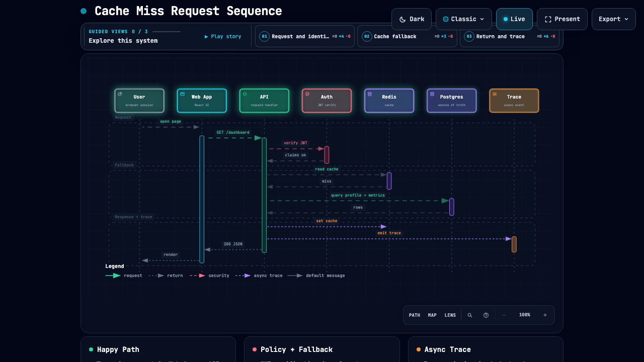
Task: Enter Present fullscreen mode
Action: click(x=562, y=19)
